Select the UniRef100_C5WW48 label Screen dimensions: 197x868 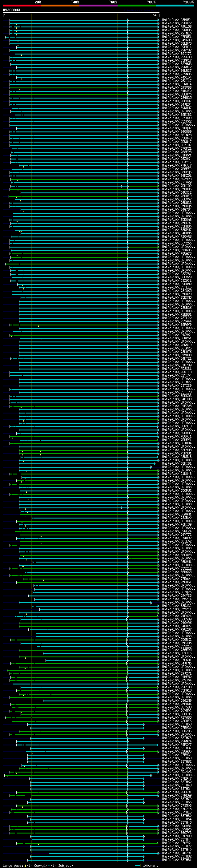click(176, 139)
